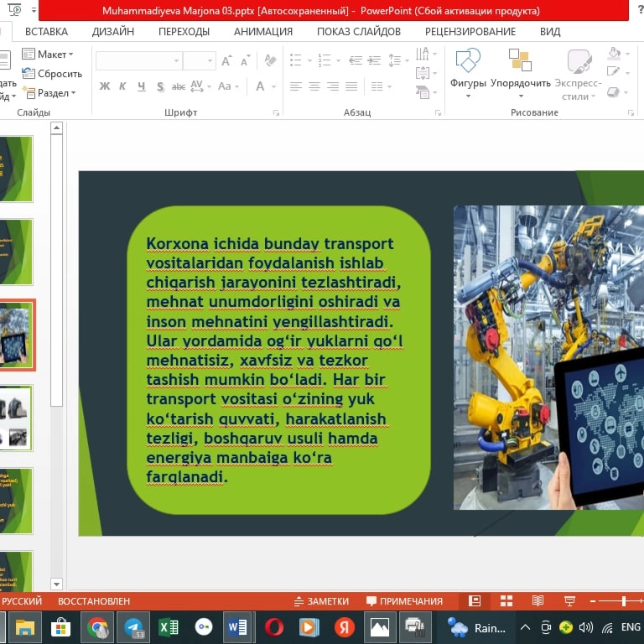644x644 pixels.
Task: Click the Упорядочить arrange button
Action: (521, 70)
